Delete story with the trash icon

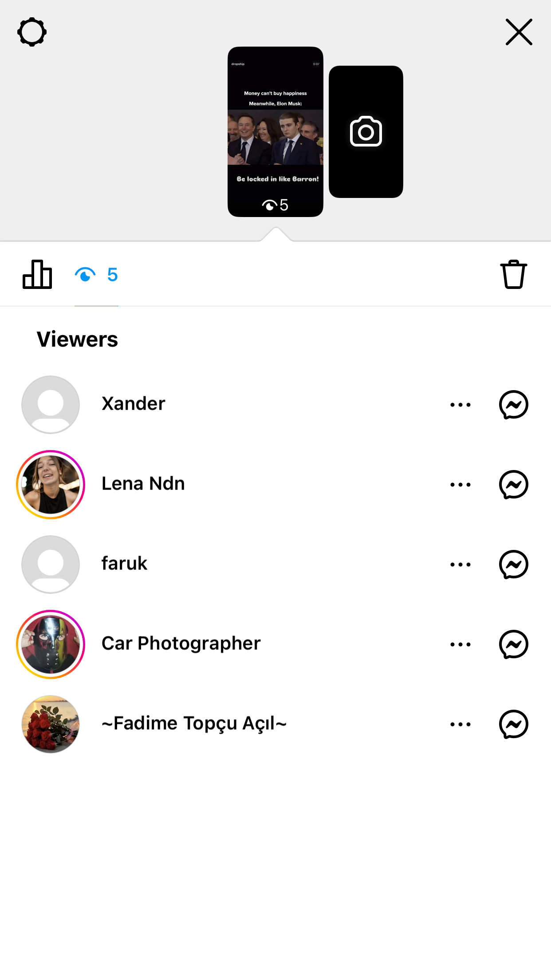[x=514, y=274]
